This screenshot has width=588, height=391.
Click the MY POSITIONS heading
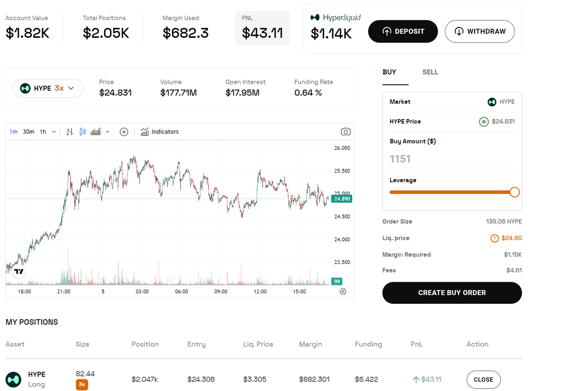(32, 322)
